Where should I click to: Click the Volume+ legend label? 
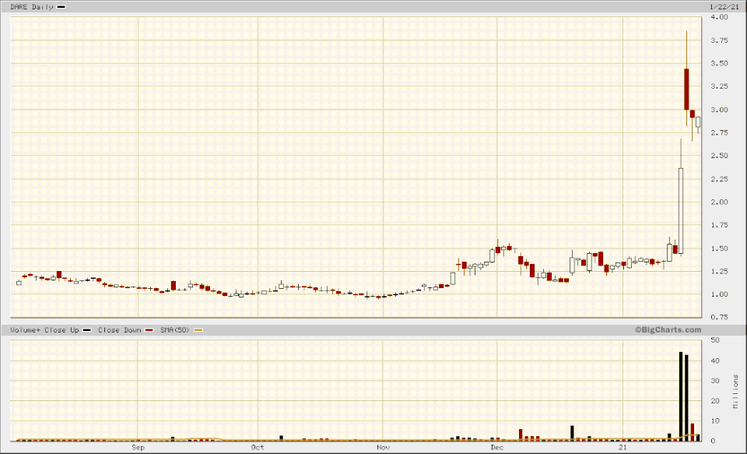[25, 330]
